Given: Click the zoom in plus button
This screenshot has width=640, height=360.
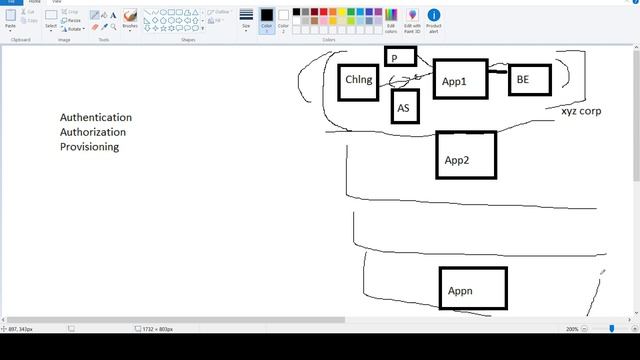Looking at the screenshot, I should pos(634,329).
